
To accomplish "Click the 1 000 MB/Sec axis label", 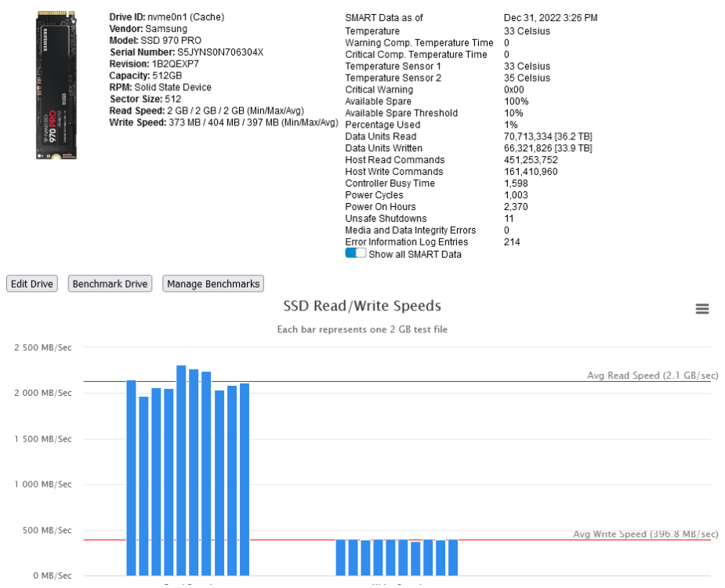I will pyautogui.click(x=43, y=485).
